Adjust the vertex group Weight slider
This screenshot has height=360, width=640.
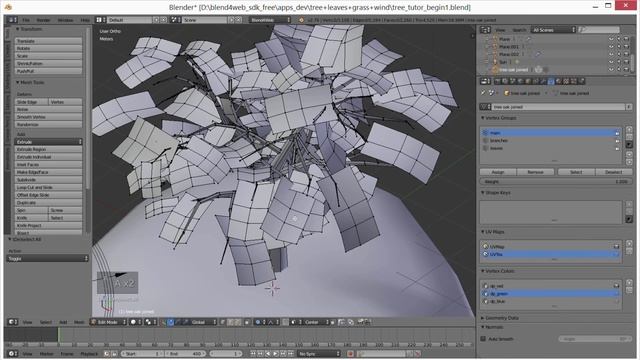coord(556,182)
